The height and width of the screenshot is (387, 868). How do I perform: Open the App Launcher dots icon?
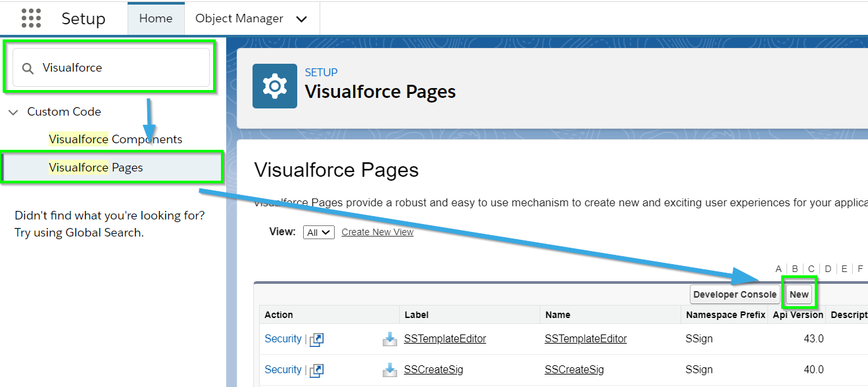31,18
